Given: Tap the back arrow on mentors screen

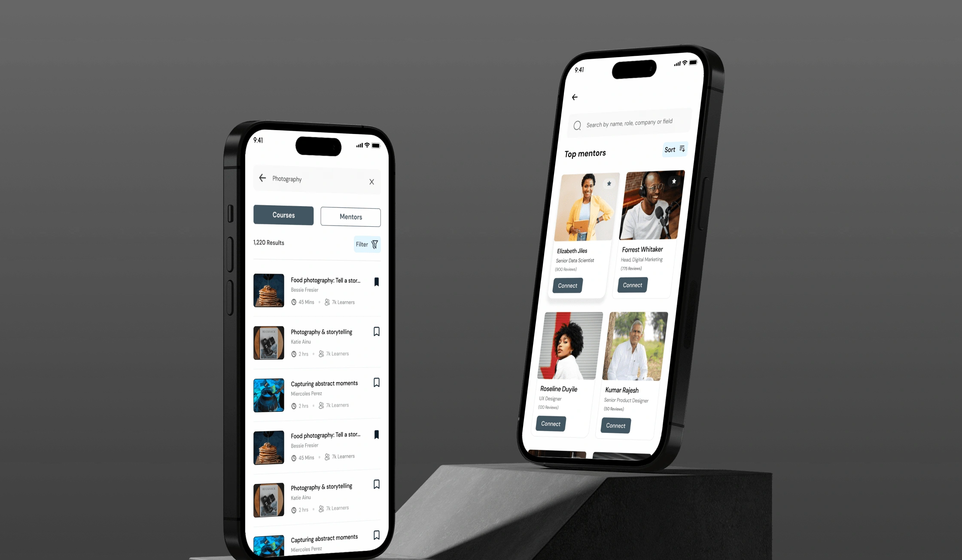Looking at the screenshot, I should coord(575,97).
